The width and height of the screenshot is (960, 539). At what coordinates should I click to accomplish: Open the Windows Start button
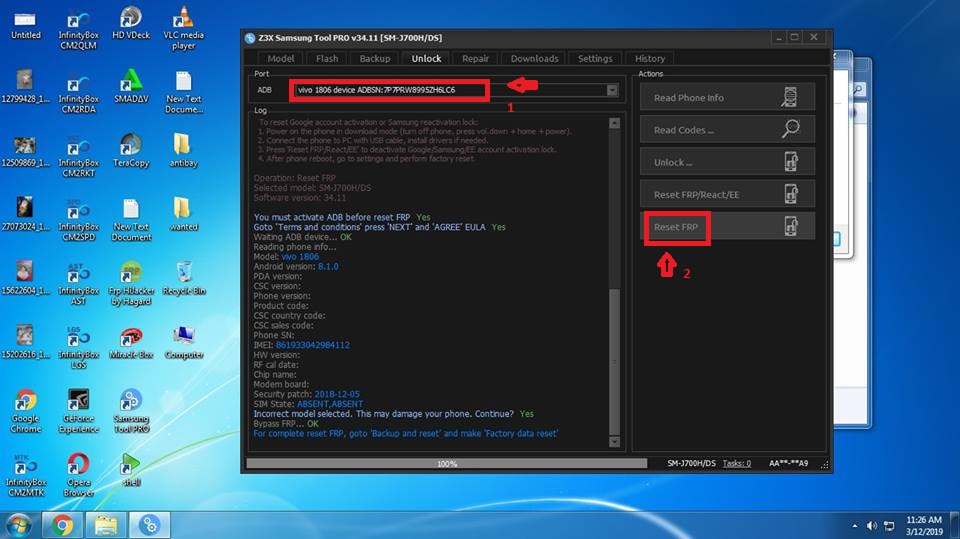click(18, 525)
